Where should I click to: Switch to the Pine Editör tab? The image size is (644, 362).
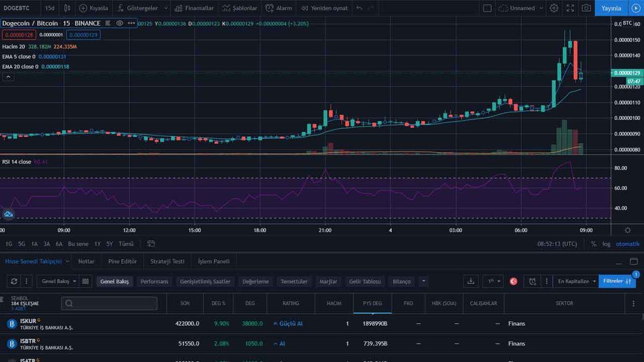(x=122, y=261)
